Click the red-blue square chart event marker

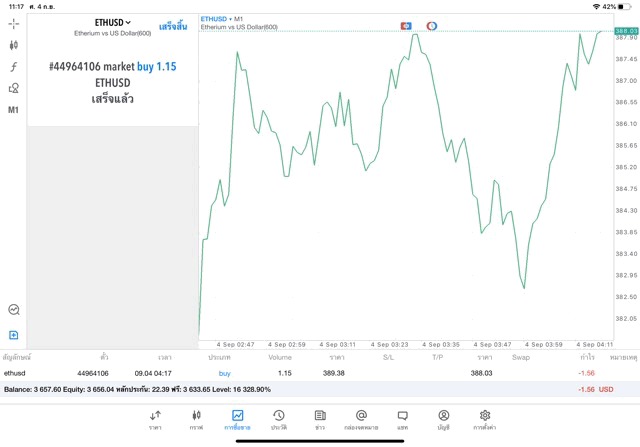(x=406, y=26)
